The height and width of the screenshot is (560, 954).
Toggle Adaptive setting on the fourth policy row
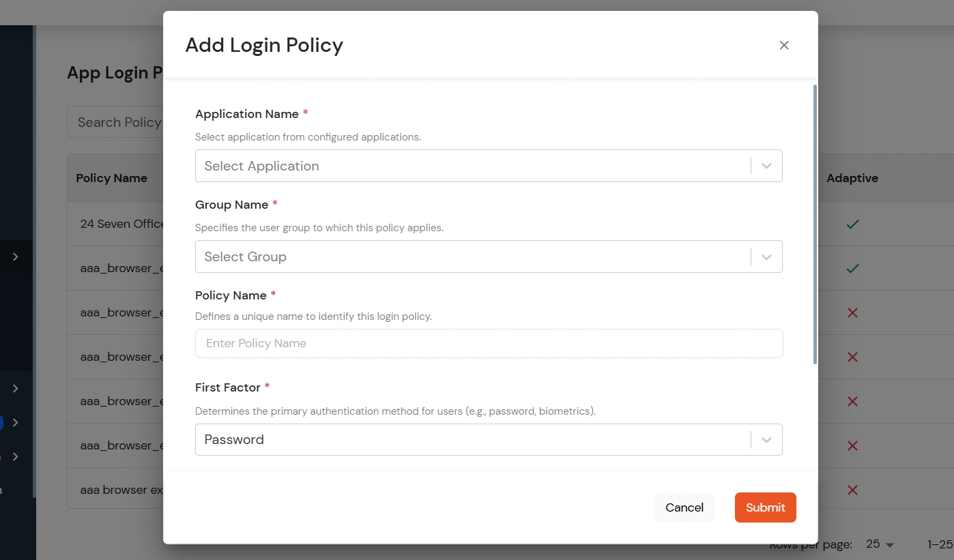pos(852,357)
